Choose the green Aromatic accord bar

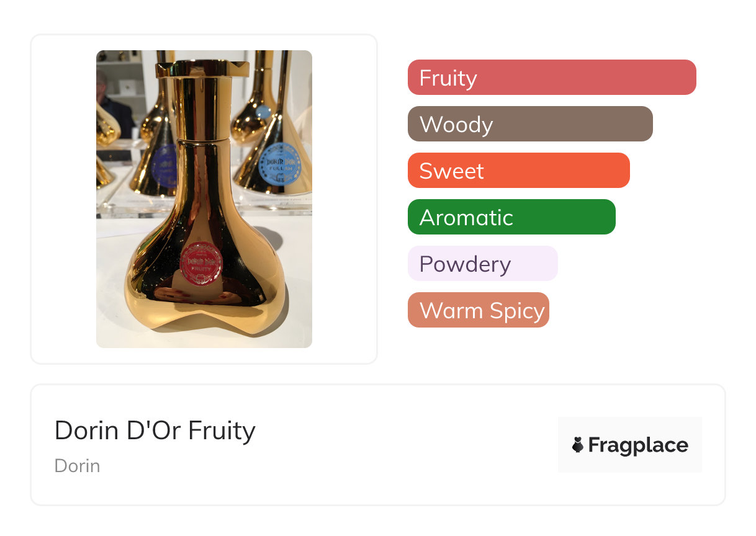pos(511,217)
